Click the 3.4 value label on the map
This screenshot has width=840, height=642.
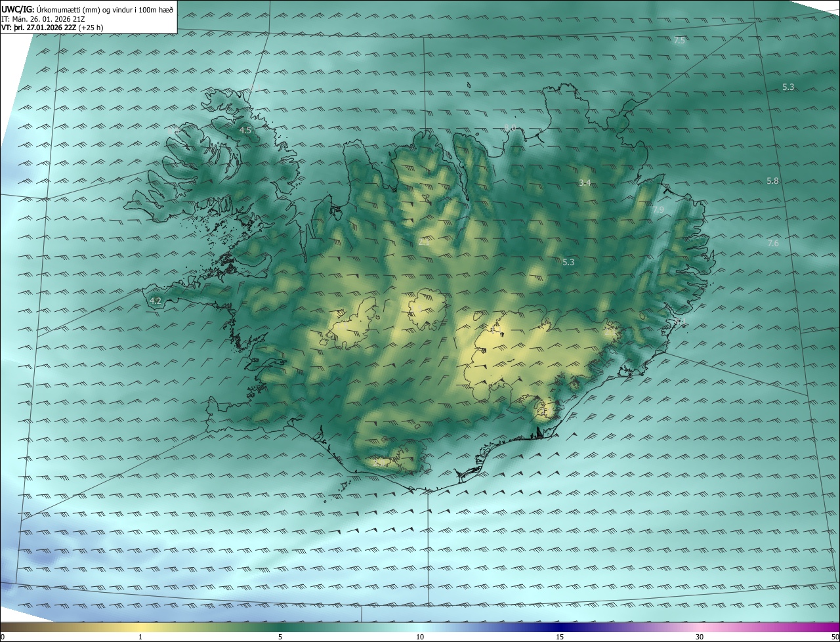tap(585, 183)
